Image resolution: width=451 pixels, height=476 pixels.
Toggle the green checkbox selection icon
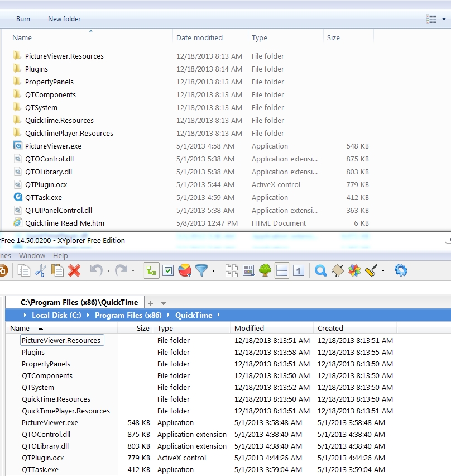[x=167, y=271]
